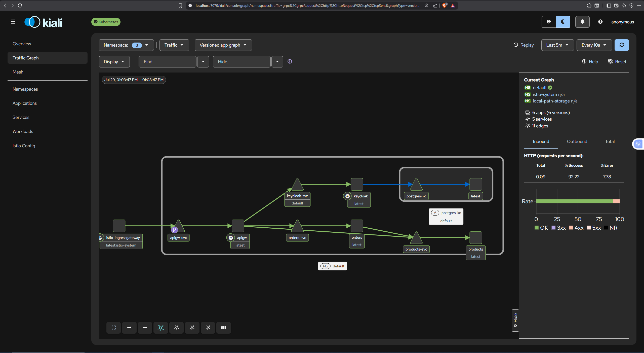Select Traffic Graph in the sidebar

point(48,58)
